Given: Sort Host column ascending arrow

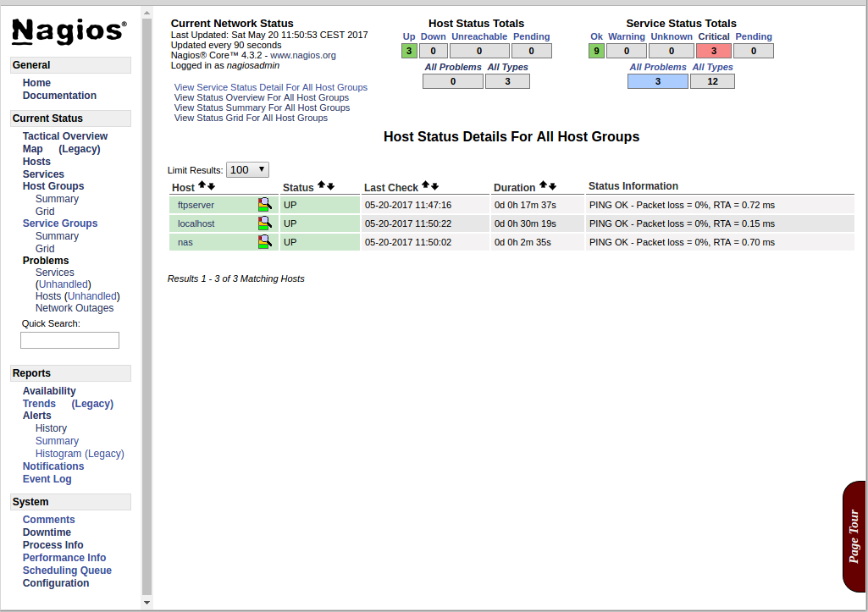Looking at the screenshot, I should [202, 185].
